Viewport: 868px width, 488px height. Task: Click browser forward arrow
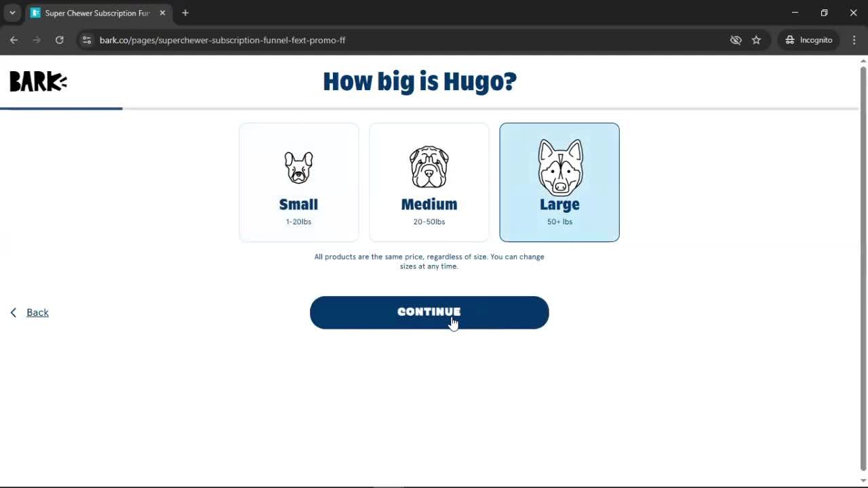pos(37,40)
